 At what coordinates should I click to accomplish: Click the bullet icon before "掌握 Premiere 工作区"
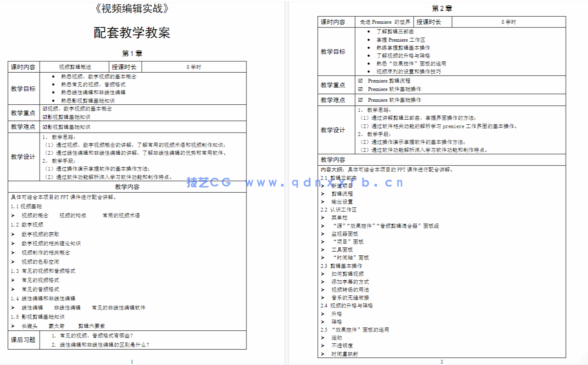(x=369, y=40)
